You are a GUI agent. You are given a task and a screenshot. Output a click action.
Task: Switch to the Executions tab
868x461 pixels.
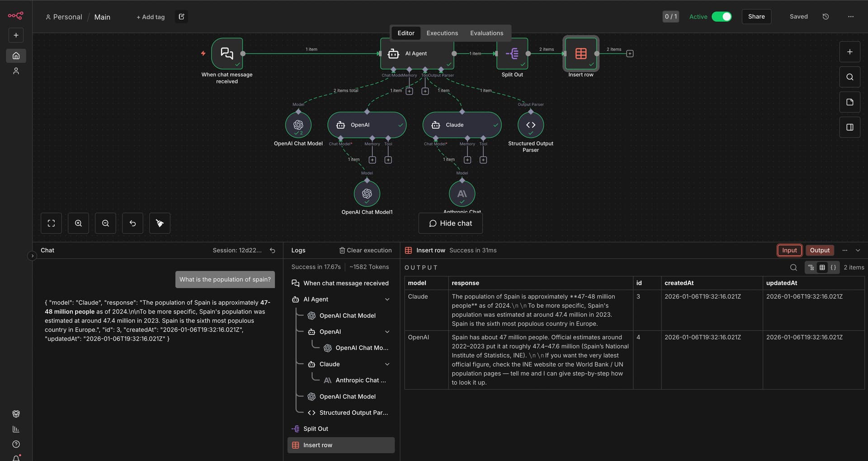click(442, 33)
